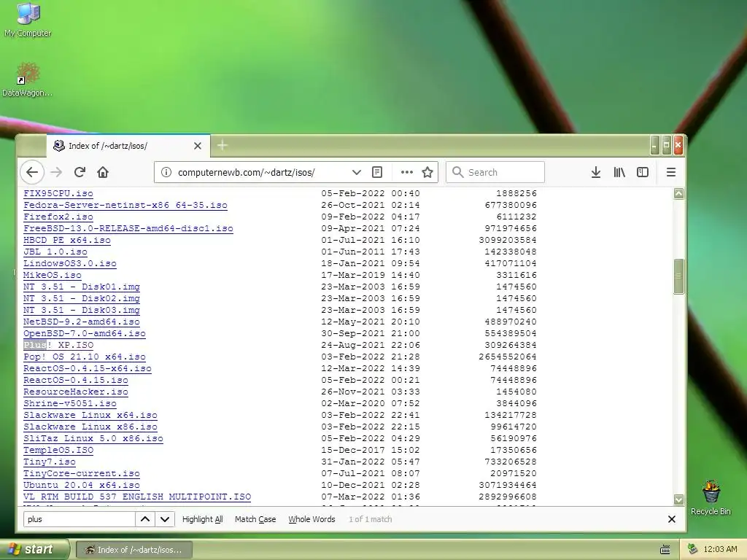
Task: Open Tiny7.iso link
Action: [x=50, y=462]
